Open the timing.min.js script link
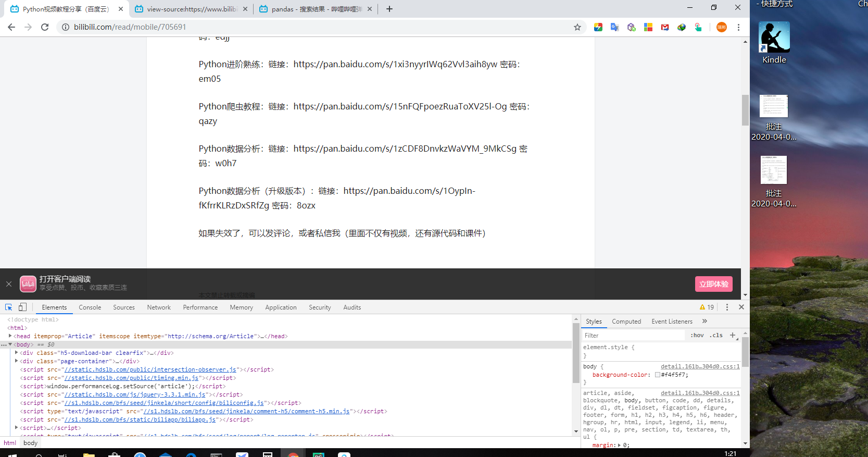 (131, 378)
